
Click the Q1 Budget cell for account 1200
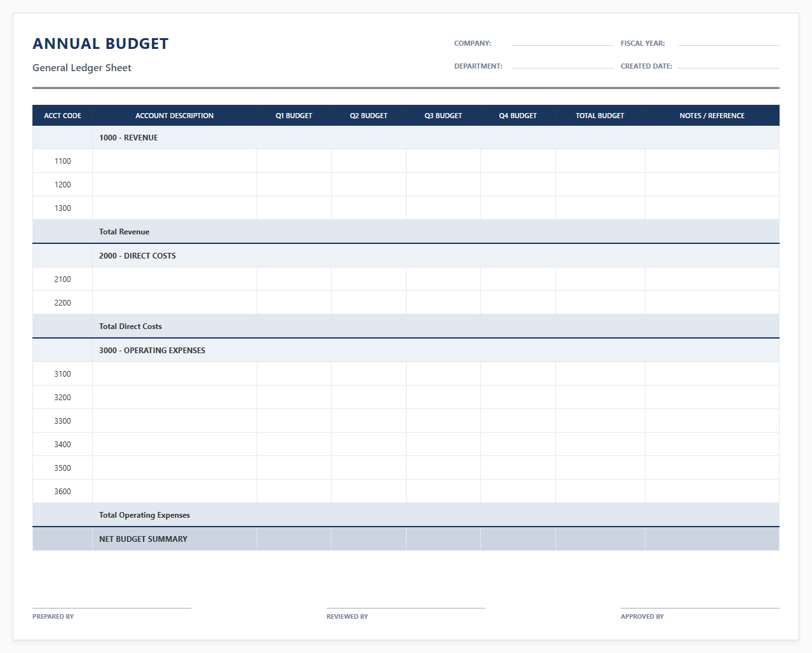point(294,185)
